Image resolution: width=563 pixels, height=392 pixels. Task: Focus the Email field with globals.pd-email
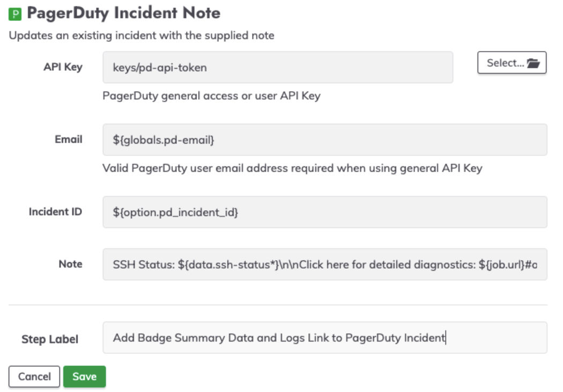point(324,139)
